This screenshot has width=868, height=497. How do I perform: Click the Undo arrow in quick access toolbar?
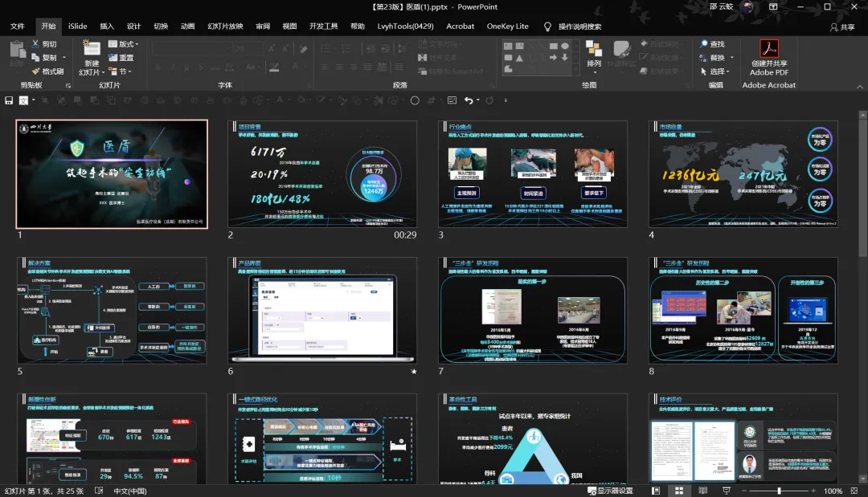click(x=469, y=100)
